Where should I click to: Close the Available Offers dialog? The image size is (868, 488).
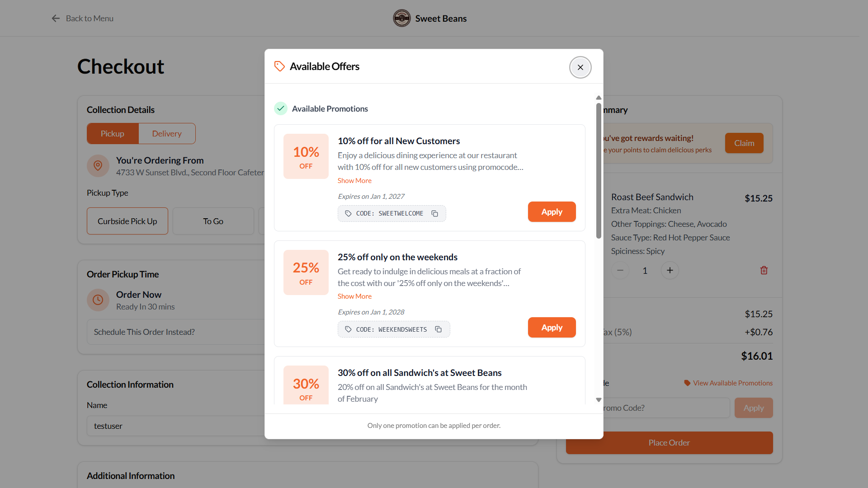[x=580, y=67]
